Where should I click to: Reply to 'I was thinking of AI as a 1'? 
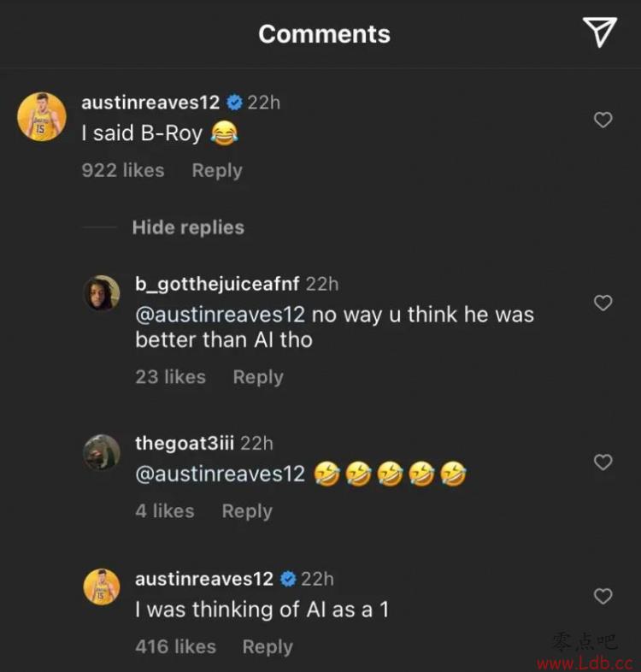pyautogui.click(x=268, y=646)
